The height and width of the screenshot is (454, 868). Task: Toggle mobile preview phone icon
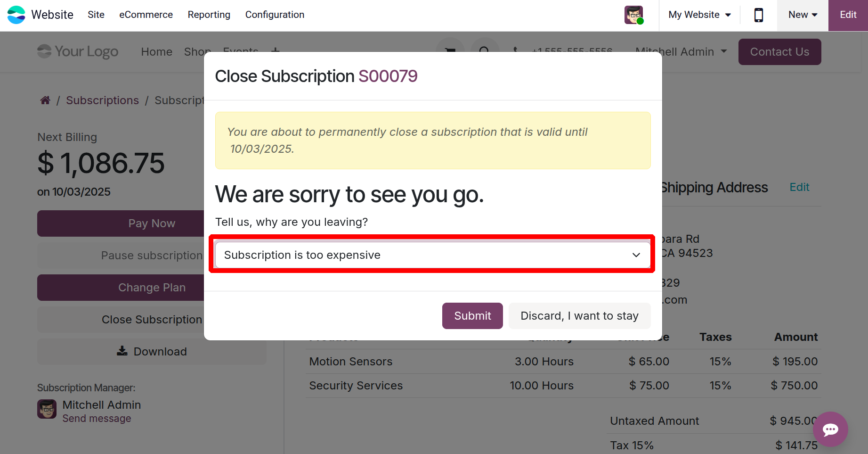758,15
